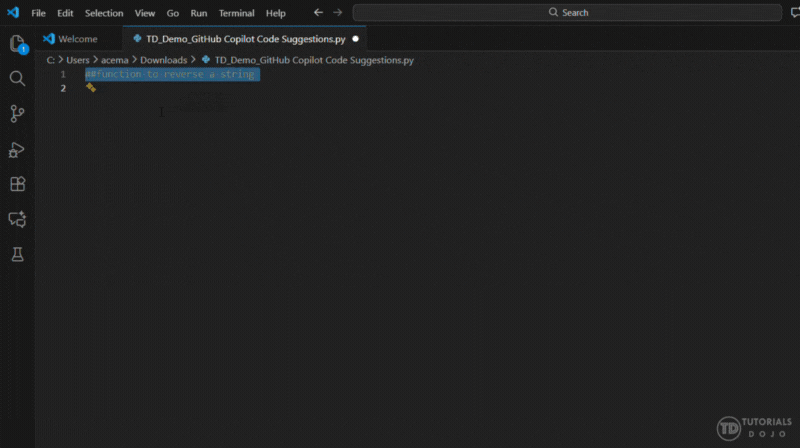Switch to the Welcome tab

pos(78,39)
